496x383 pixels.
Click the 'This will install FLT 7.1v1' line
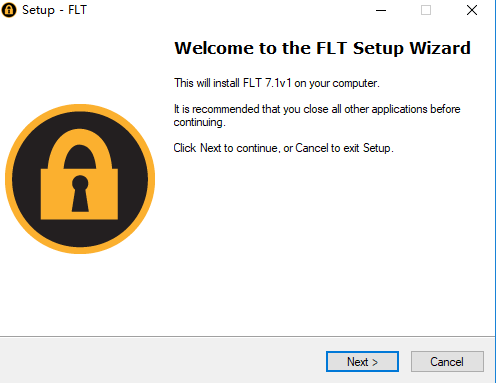[x=277, y=83]
